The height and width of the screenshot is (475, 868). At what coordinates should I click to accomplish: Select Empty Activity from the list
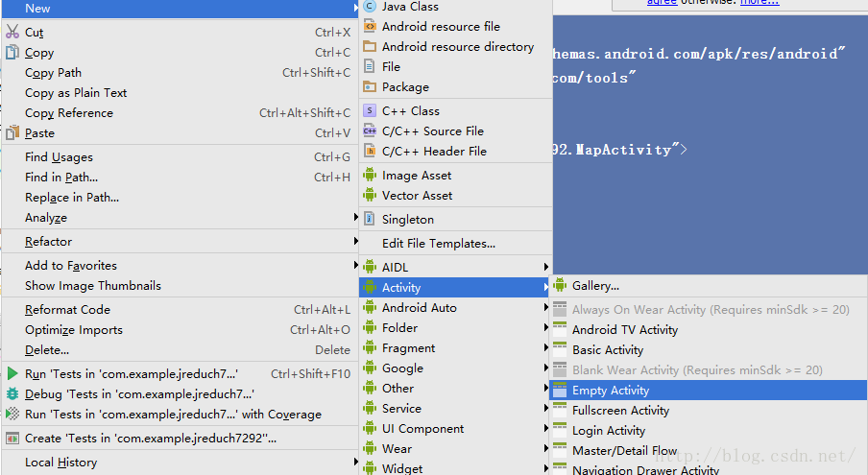pyautogui.click(x=611, y=391)
